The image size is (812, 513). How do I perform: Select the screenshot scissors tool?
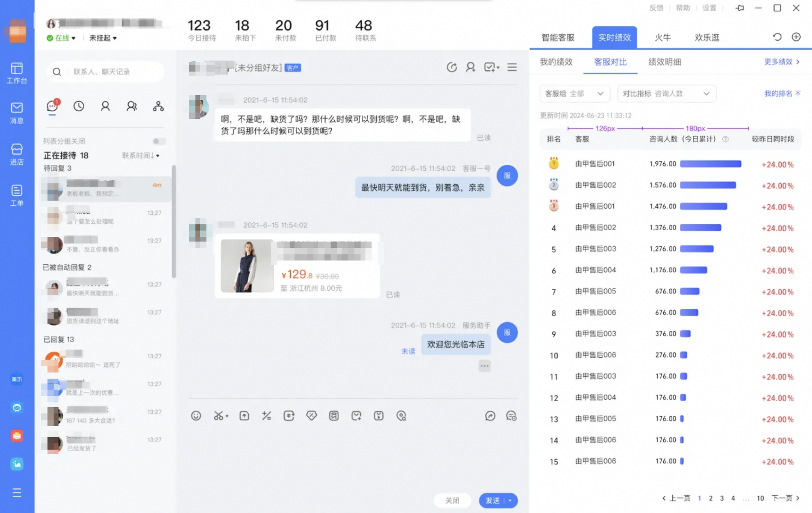pos(218,416)
